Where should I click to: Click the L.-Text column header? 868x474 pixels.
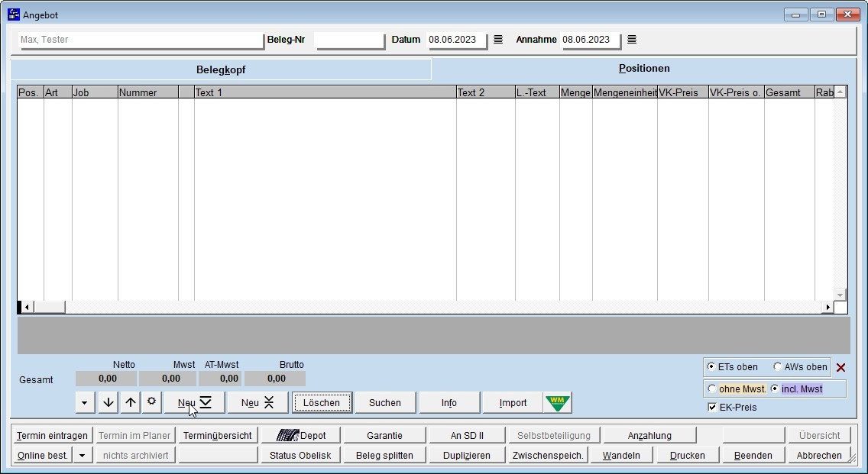click(537, 92)
